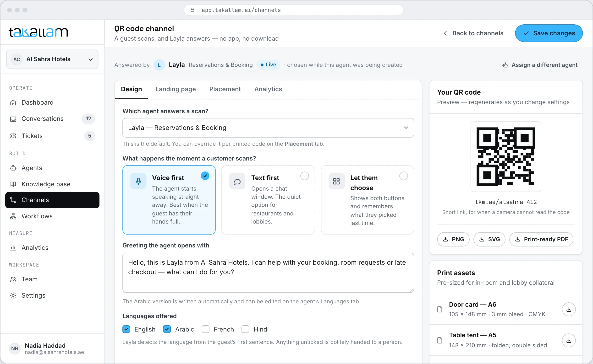The image size is (593, 364).
Task: Open the Agents section
Action: point(52,168)
